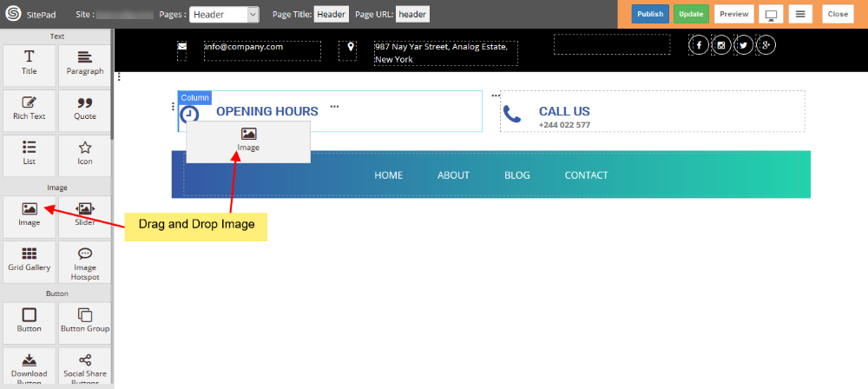Open the hamburger menu in top bar
This screenshot has height=389, width=868.
(x=802, y=15)
